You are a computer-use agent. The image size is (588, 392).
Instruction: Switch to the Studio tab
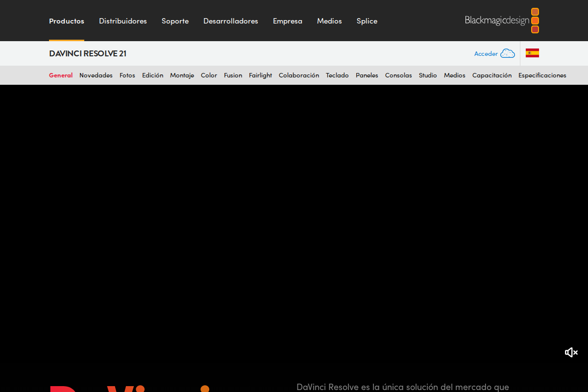click(x=428, y=75)
